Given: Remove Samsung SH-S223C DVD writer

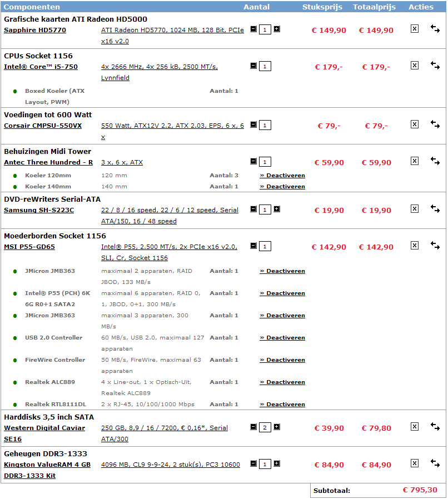Looking at the screenshot, I should (415, 209).
